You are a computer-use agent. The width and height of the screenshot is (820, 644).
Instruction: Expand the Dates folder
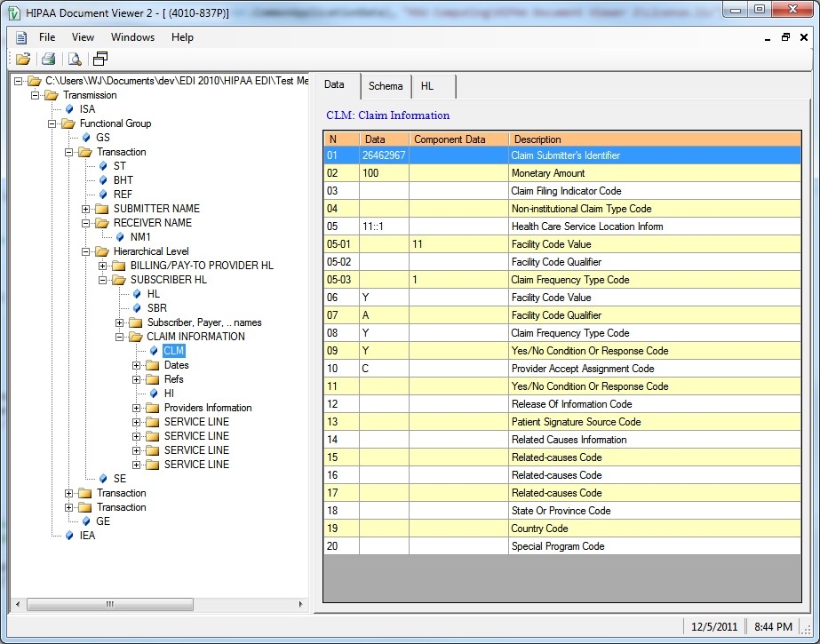pos(137,365)
